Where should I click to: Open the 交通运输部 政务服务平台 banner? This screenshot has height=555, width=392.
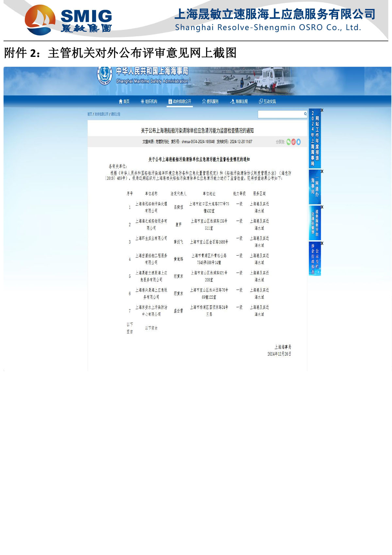pyautogui.click(x=315, y=223)
